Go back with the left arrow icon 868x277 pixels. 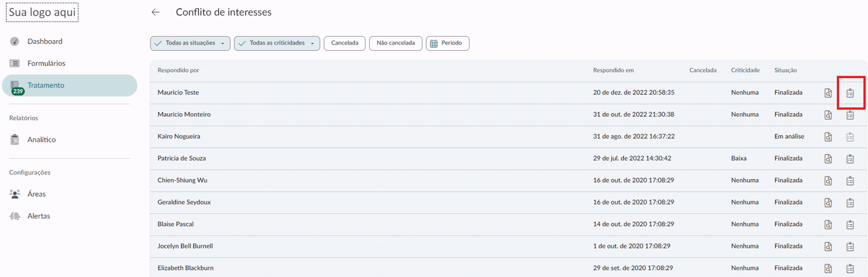click(x=156, y=12)
